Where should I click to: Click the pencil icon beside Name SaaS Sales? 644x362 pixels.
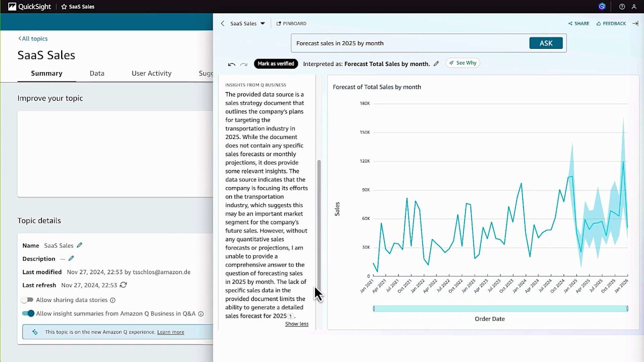click(79, 245)
